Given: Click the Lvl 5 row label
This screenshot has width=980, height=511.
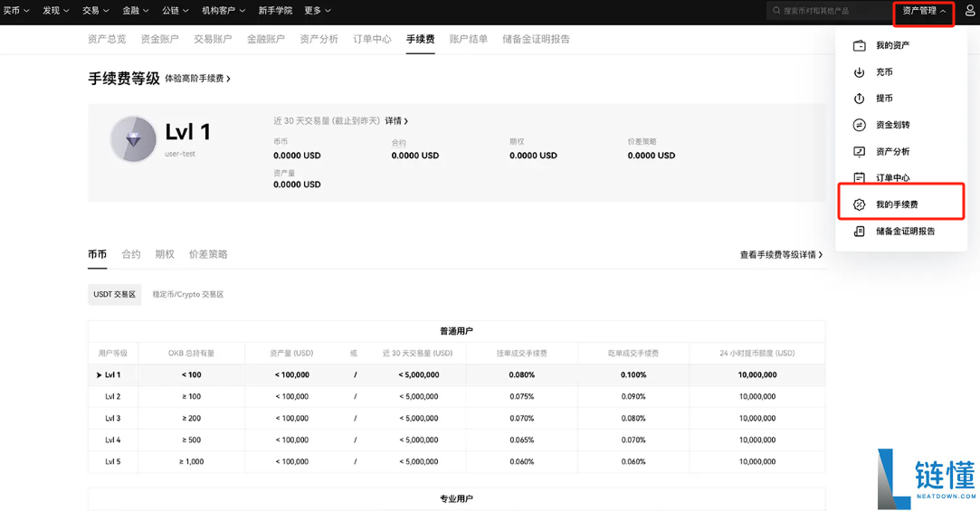Looking at the screenshot, I should point(112,461).
